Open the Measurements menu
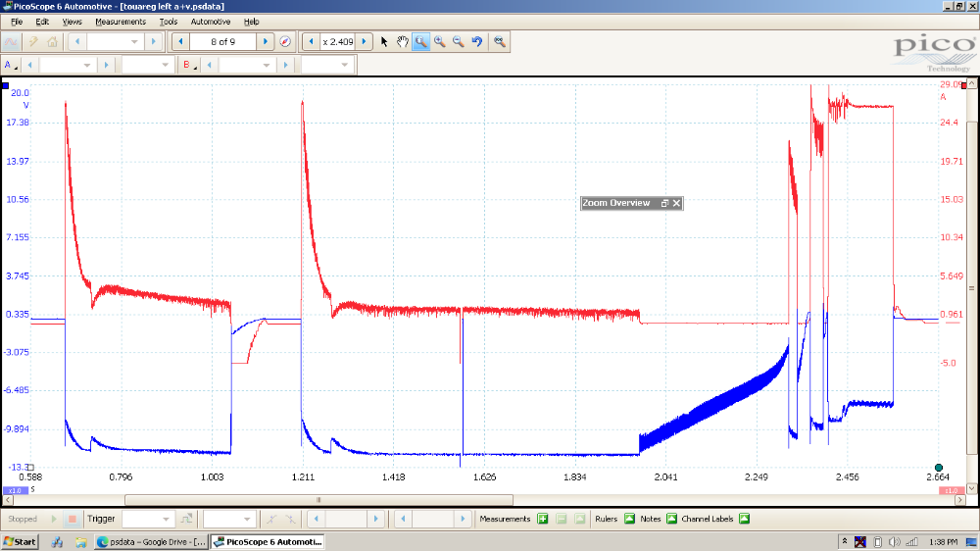The height and width of the screenshot is (551, 980). [x=120, y=22]
